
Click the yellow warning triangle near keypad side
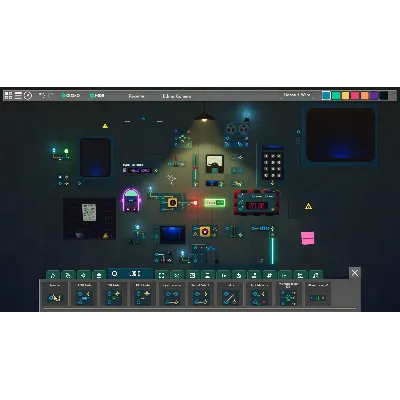(x=308, y=206)
